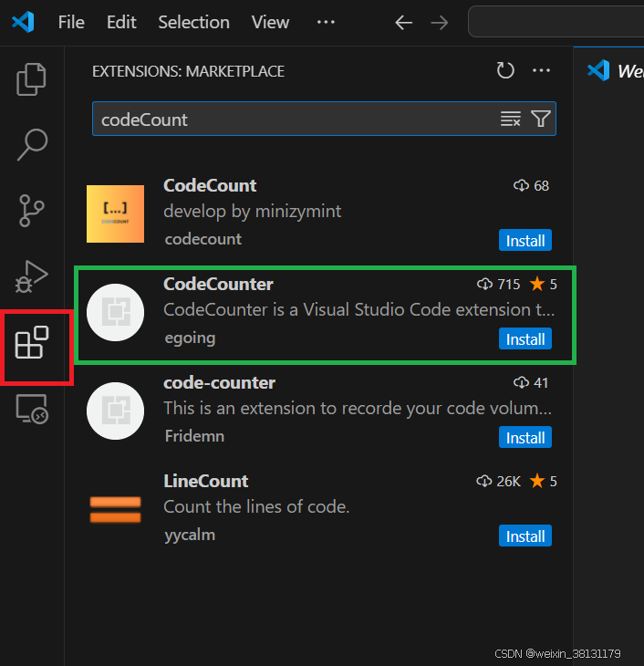Go forward with the right arrow
The image size is (644, 666).
(440, 23)
